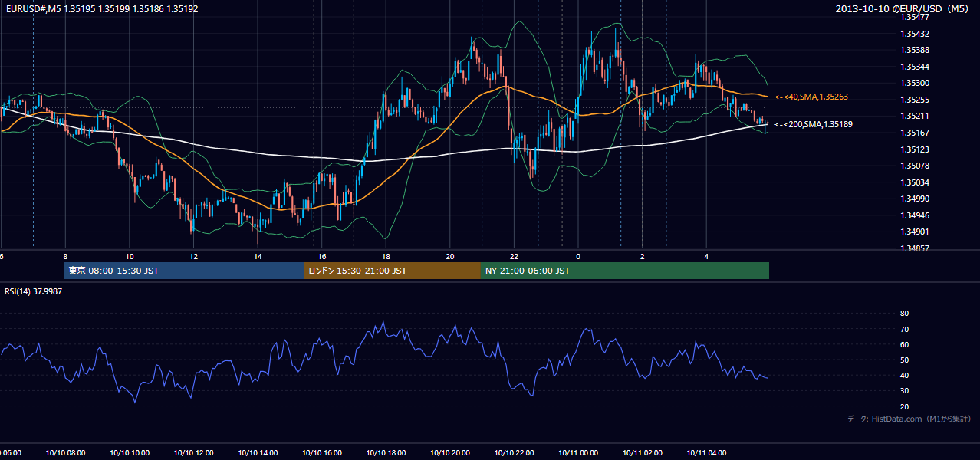Click the 10/10 14:00 date label
Screen dimensions: 980x460
coord(258,453)
